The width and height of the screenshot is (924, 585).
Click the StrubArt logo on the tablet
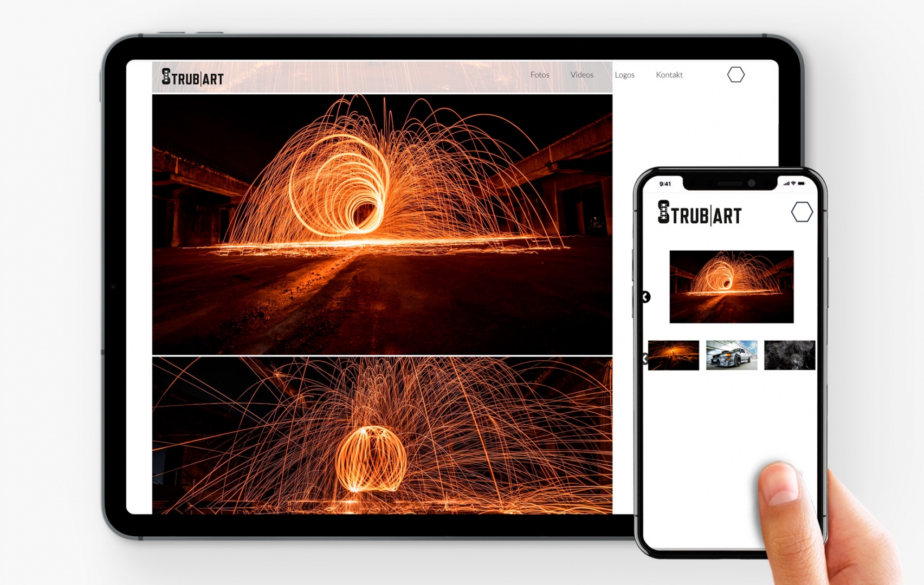pos(192,77)
